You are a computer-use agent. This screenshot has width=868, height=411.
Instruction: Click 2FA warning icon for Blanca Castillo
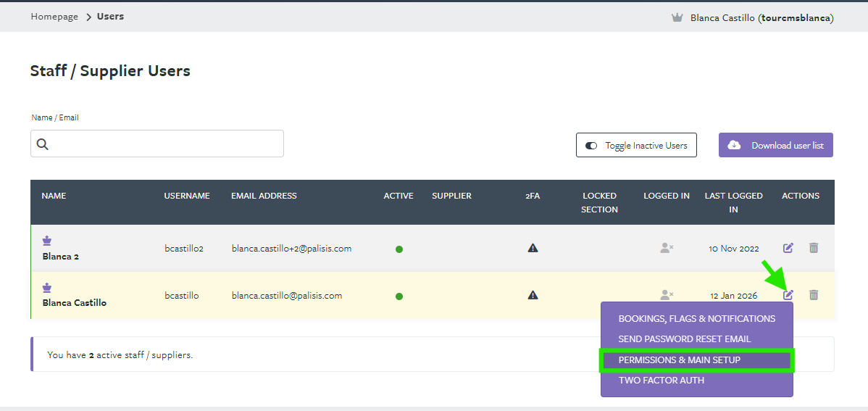[x=533, y=295]
